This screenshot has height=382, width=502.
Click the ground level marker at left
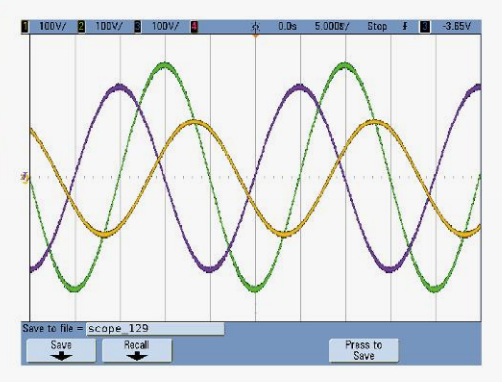click(x=25, y=177)
